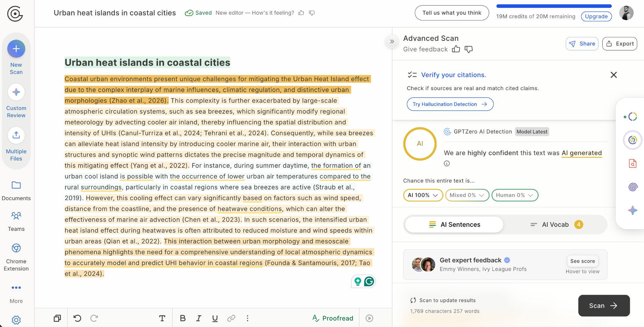Click the copy document icon
Screen dimensions: 644x327
click(x=57, y=318)
